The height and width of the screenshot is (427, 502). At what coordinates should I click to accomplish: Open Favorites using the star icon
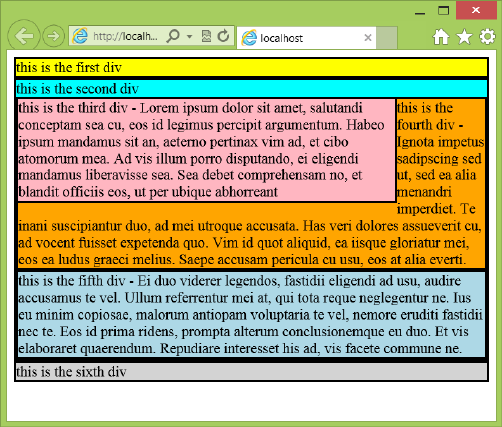coord(464,36)
